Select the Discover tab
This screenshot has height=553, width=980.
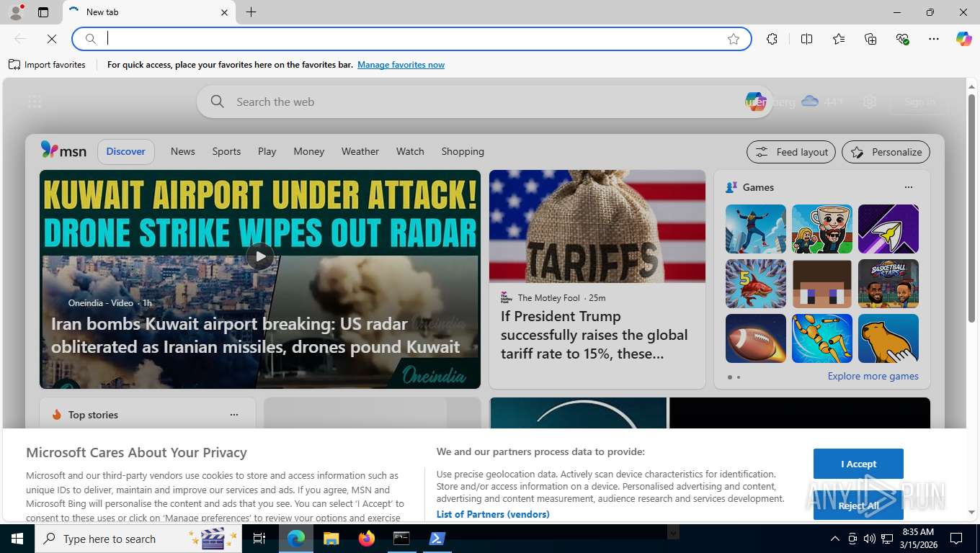tap(126, 151)
